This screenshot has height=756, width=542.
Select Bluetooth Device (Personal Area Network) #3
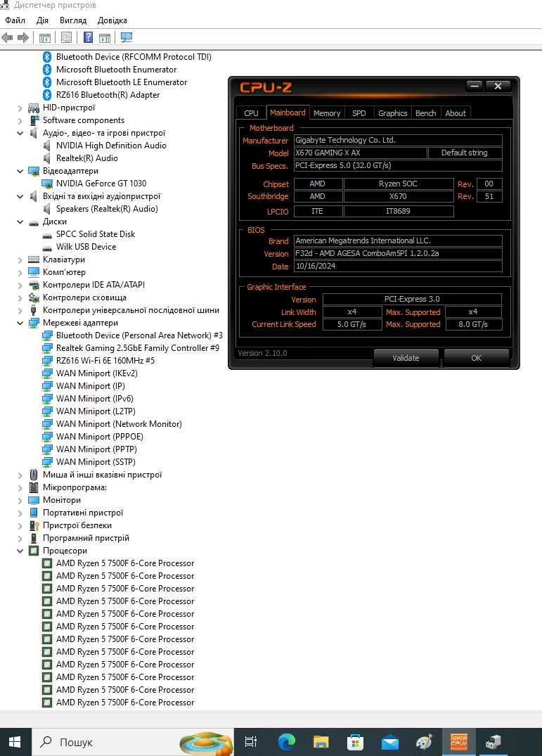pos(139,335)
